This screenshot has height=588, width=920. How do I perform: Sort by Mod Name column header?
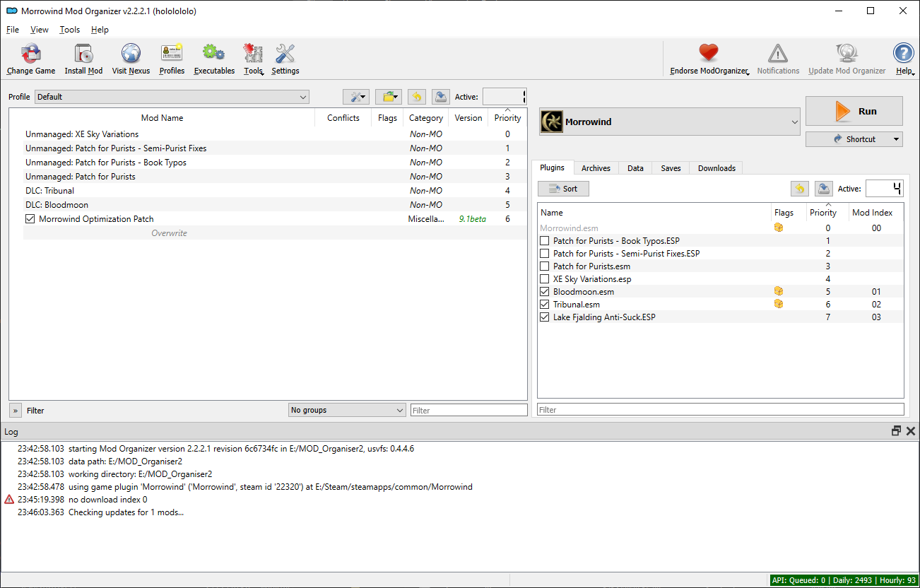point(162,118)
